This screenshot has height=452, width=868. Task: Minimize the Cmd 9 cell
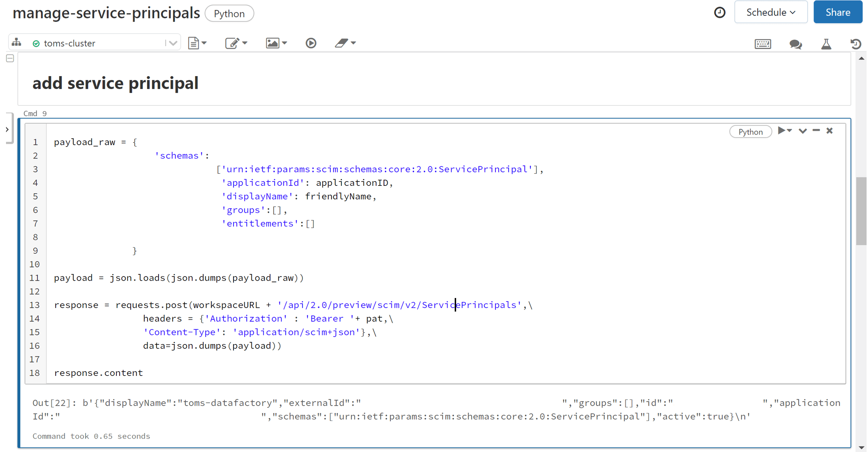[816, 131]
